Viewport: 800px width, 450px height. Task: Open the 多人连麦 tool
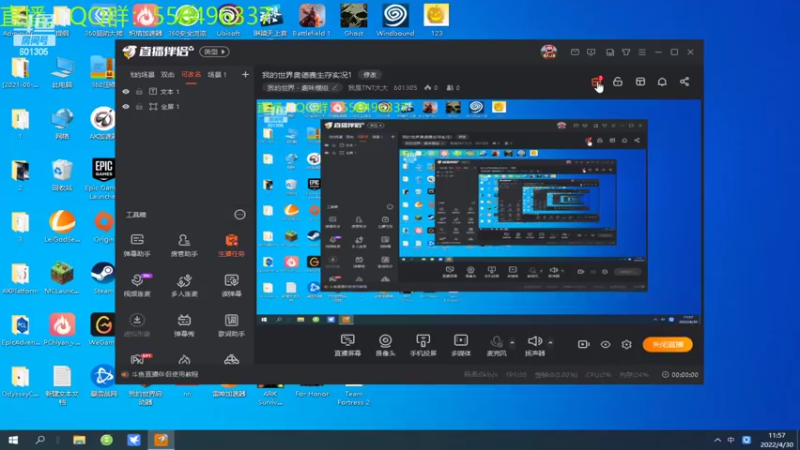pos(184,285)
